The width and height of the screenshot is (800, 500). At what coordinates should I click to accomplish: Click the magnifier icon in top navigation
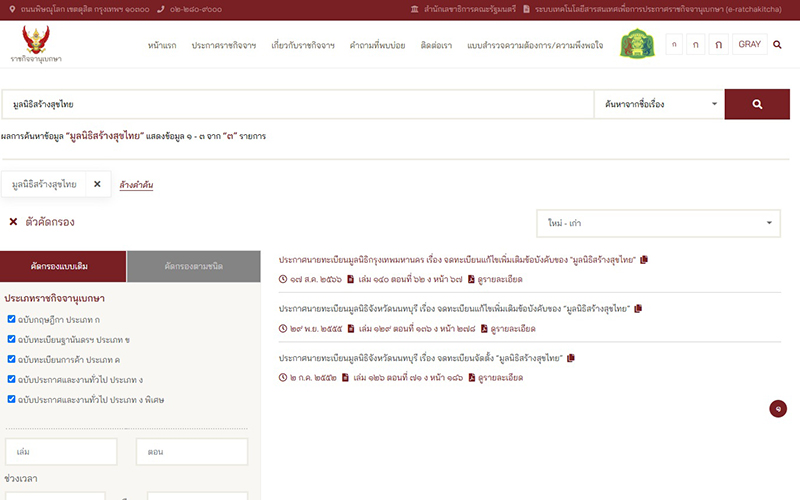point(777,45)
